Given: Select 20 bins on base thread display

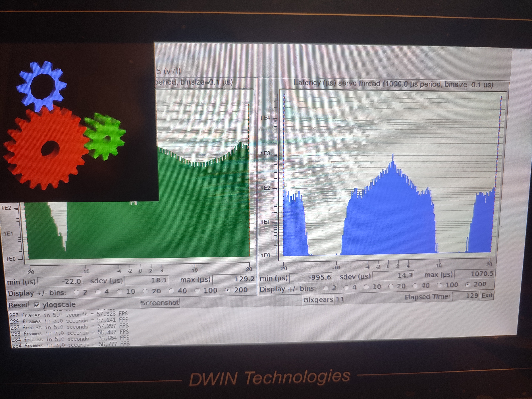Looking at the screenshot, I should coord(145,291).
